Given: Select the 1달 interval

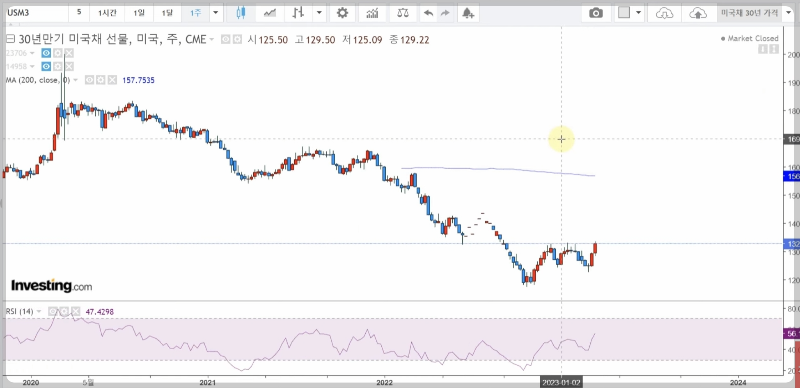Looking at the screenshot, I should click(167, 13).
